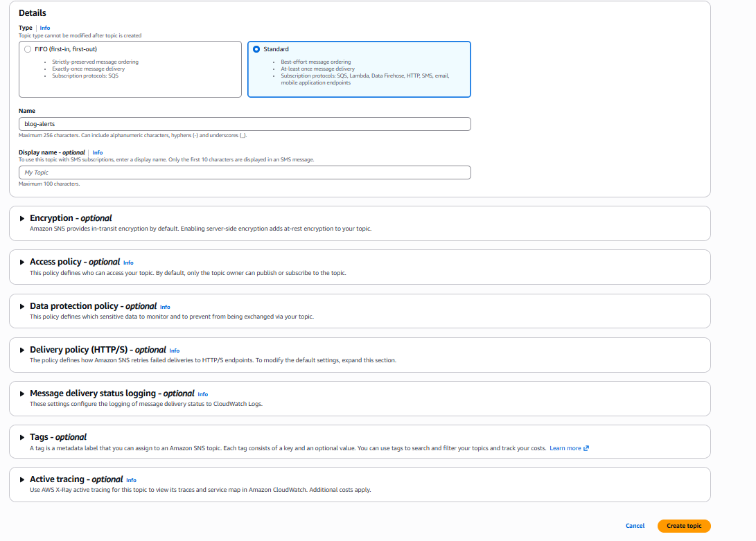Click the topic Name input containing blog-alerts

click(244, 124)
